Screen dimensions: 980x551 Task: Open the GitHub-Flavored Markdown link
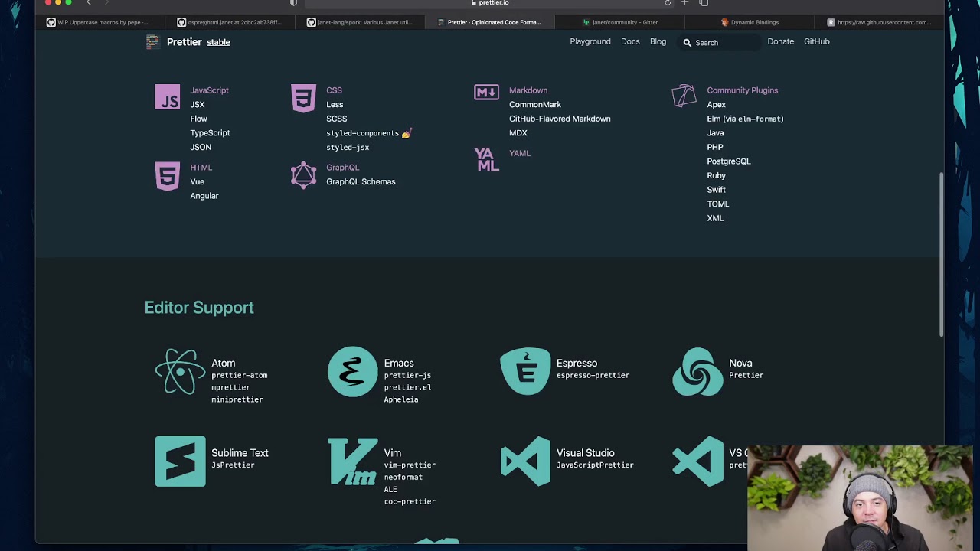coord(560,119)
